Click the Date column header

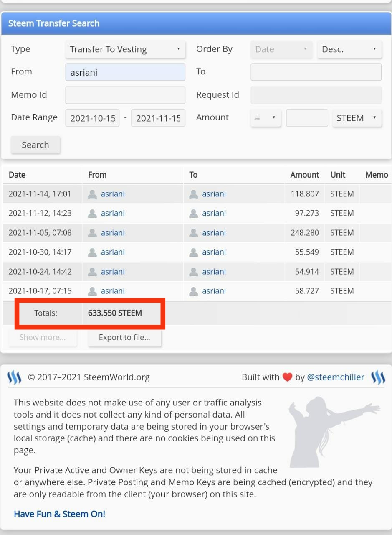pyautogui.click(x=17, y=175)
